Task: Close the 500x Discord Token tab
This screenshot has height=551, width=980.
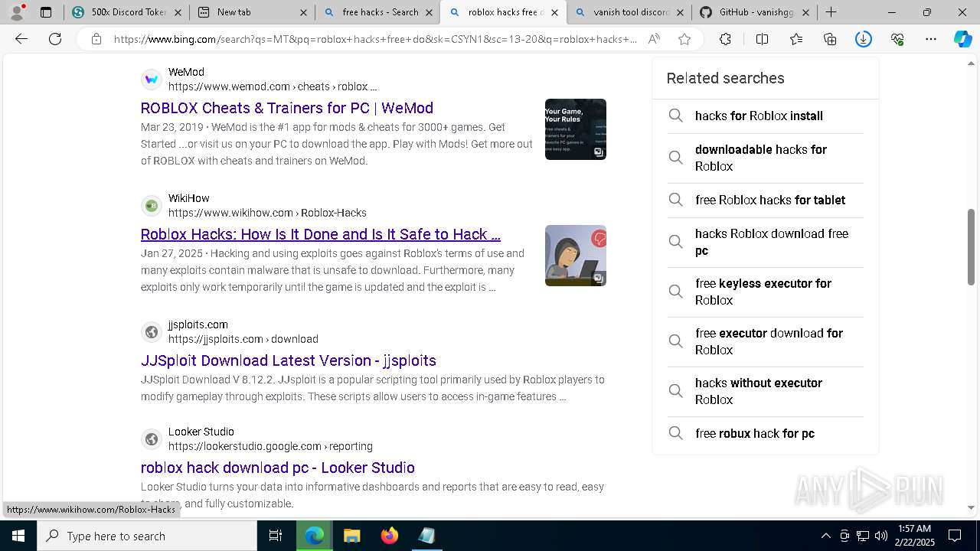Action: (x=178, y=12)
